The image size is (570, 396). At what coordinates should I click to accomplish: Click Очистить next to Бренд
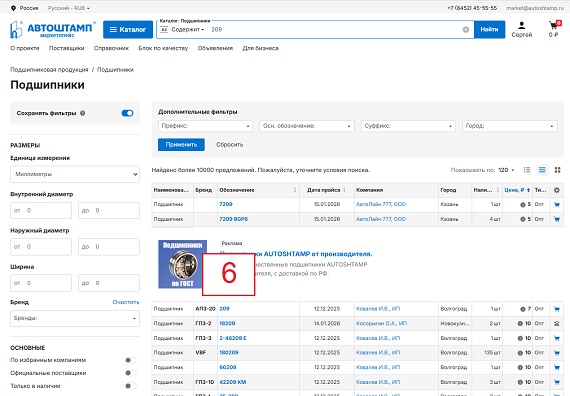(x=126, y=302)
